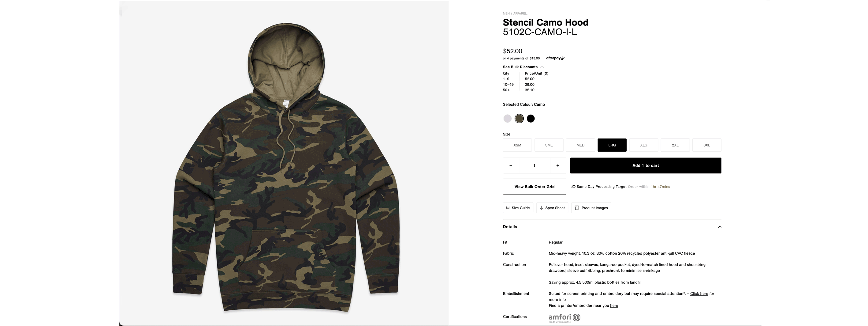868x326 pixels.
Task: Click the amfori certification logo
Action: [x=564, y=318]
